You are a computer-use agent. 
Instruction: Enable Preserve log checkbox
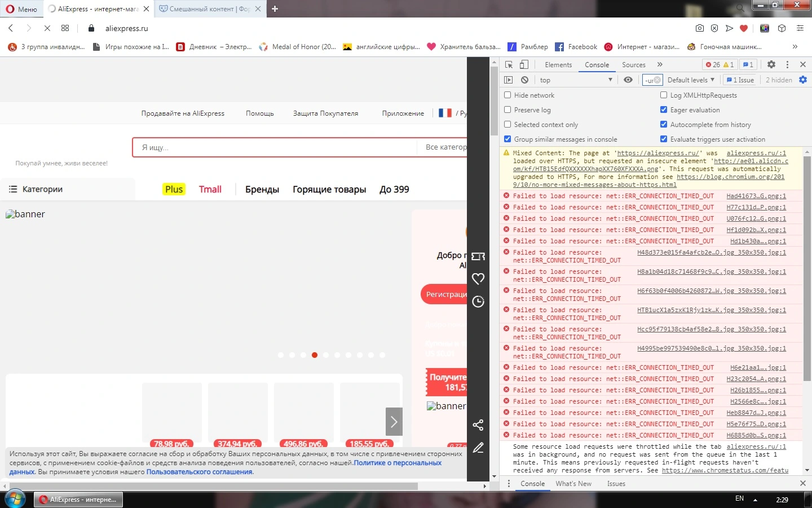coord(507,110)
